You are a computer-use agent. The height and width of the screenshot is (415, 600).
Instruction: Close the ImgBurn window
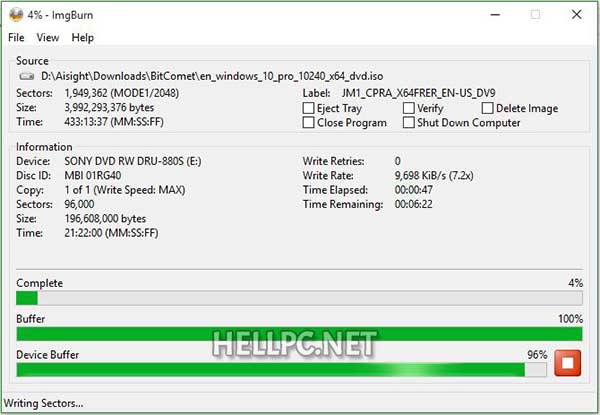[x=577, y=15]
